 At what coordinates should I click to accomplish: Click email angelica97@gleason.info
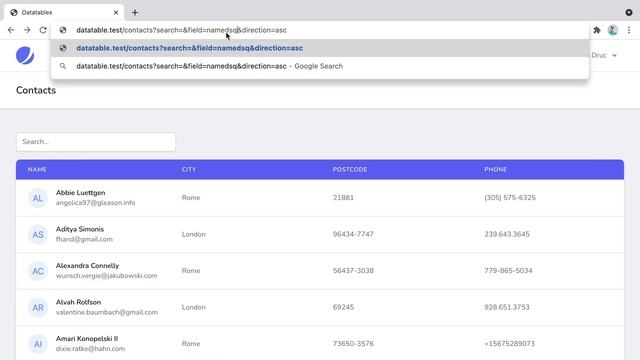[96, 203]
